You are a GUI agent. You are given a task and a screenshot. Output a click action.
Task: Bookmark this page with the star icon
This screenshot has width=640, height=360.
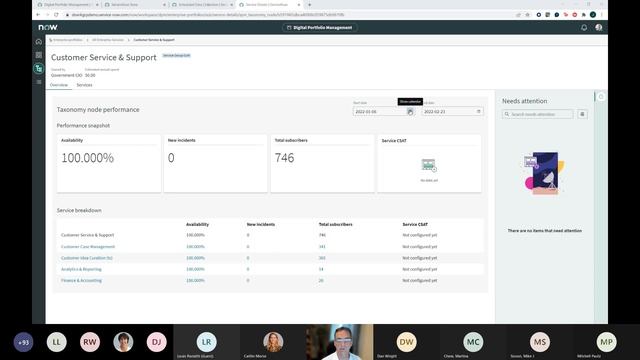(x=528, y=15)
